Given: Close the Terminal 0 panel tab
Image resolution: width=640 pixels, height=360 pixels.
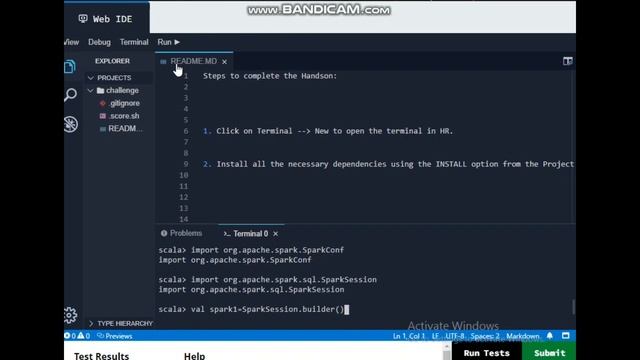Looking at the screenshot, I should click(x=276, y=234).
